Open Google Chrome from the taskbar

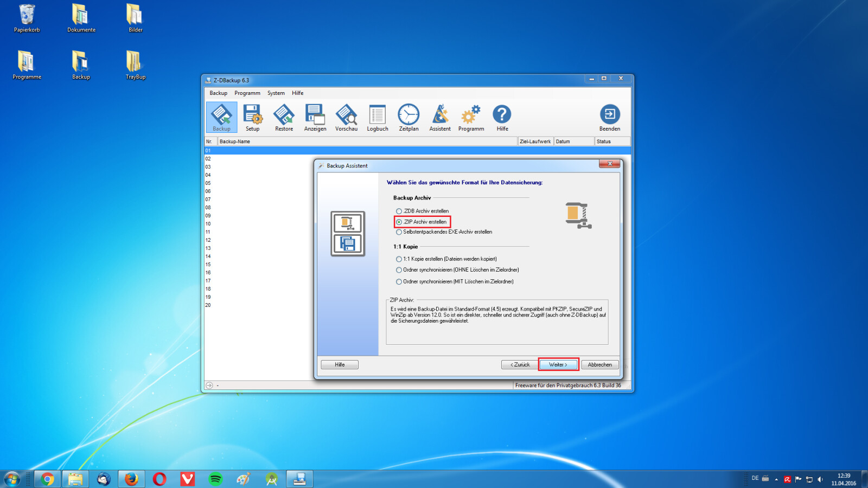pos(48,479)
